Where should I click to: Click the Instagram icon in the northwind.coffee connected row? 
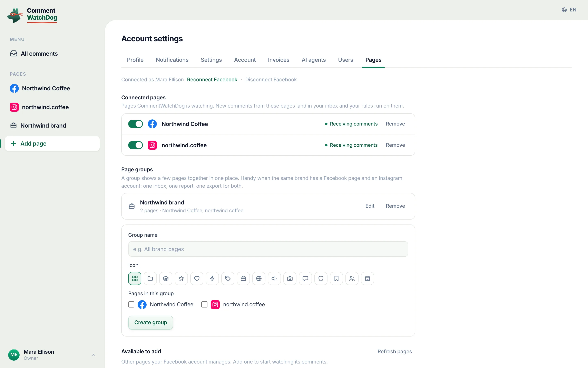(x=152, y=145)
